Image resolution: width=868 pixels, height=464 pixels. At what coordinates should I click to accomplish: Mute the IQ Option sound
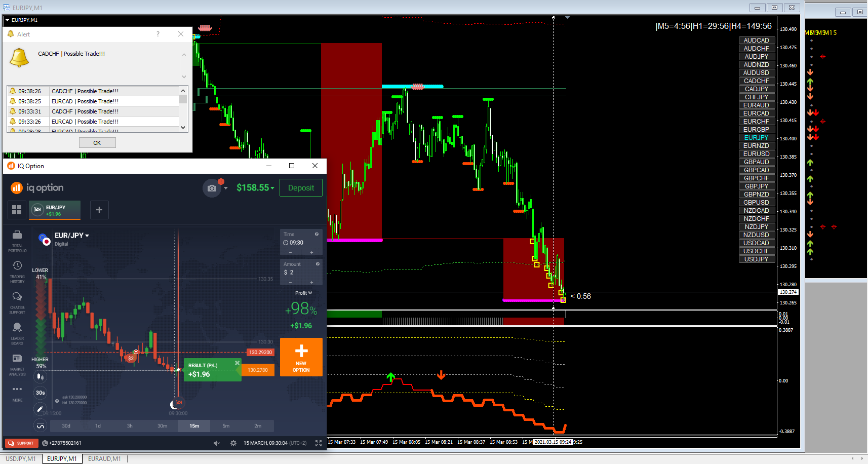pos(217,443)
